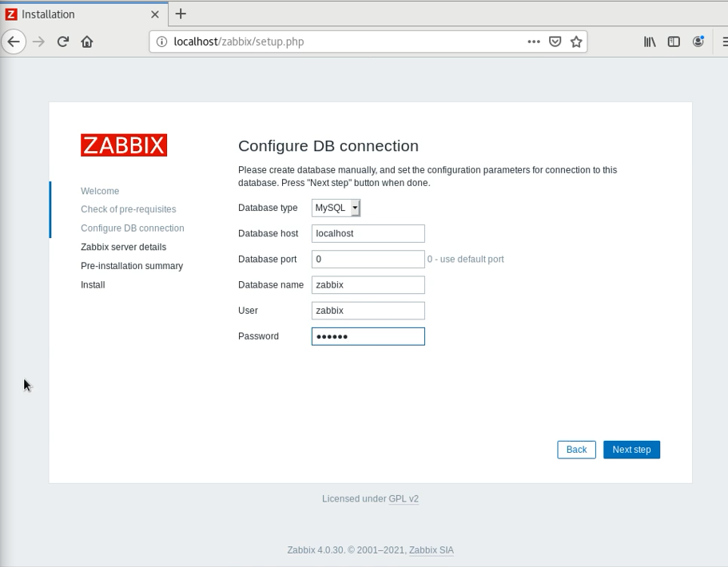This screenshot has width=728, height=567.
Task: Click the Zabbix logo
Action: (x=124, y=145)
